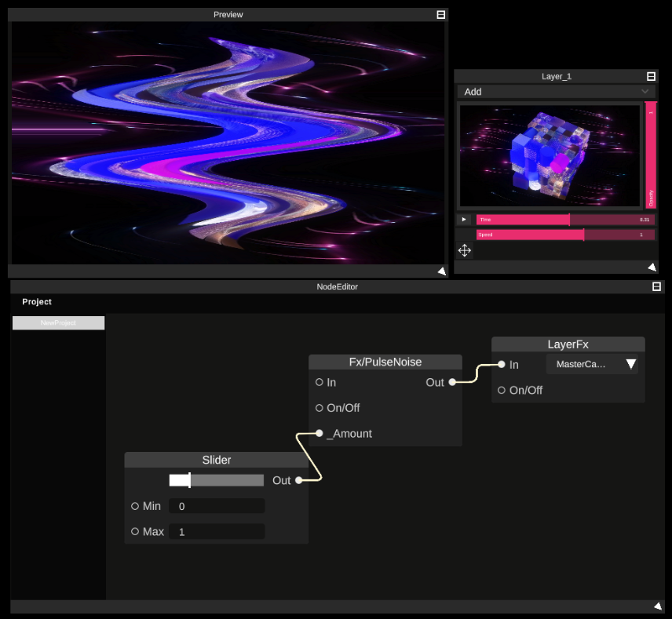Toggle On/Off on the Fx/PulseNoise node
Screen dimensions: 672x619
(x=319, y=408)
